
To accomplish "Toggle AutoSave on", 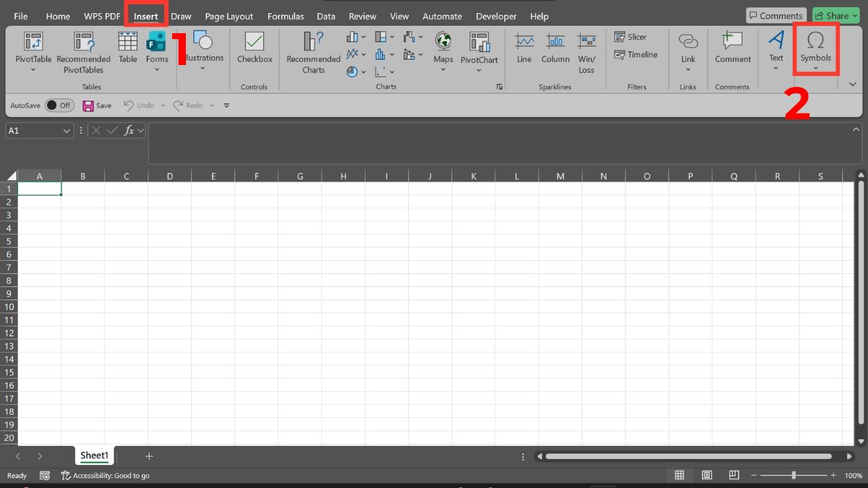I will pyautogui.click(x=60, y=105).
